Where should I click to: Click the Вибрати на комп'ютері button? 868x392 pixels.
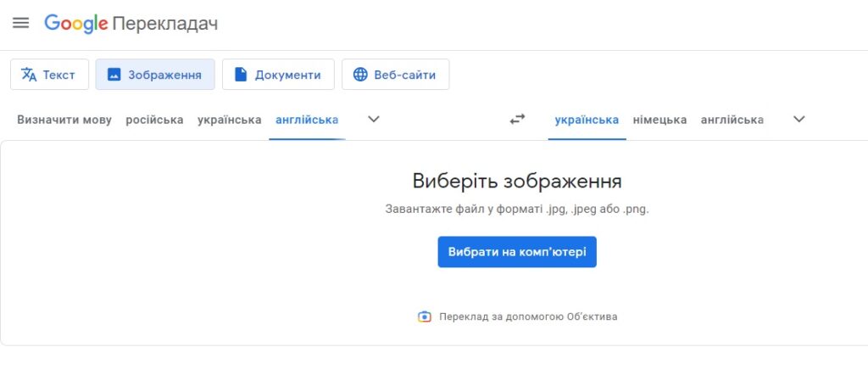point(517,252)
